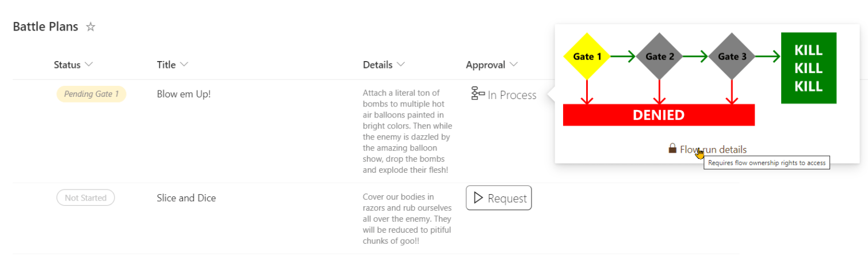Click the red DENIED bar
The width and height of the screenshot is (868, 269).
coord(658,115)
